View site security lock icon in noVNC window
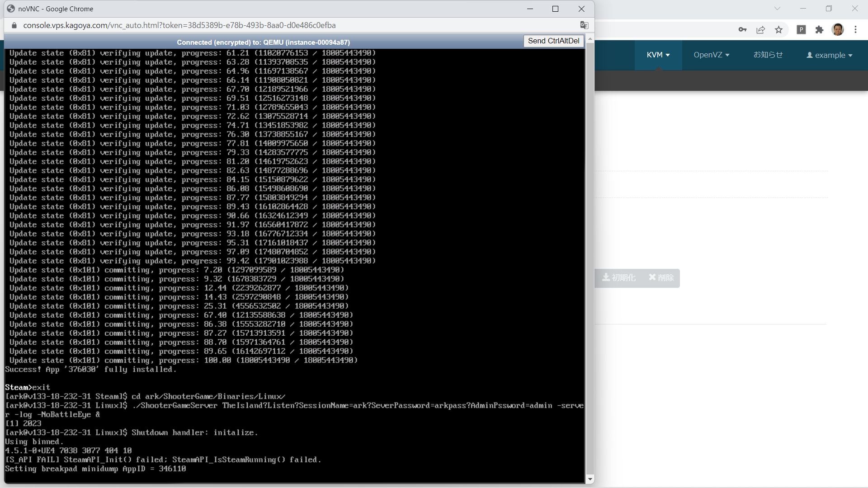The width and height of the screenshot is (868, 488). 14,25
